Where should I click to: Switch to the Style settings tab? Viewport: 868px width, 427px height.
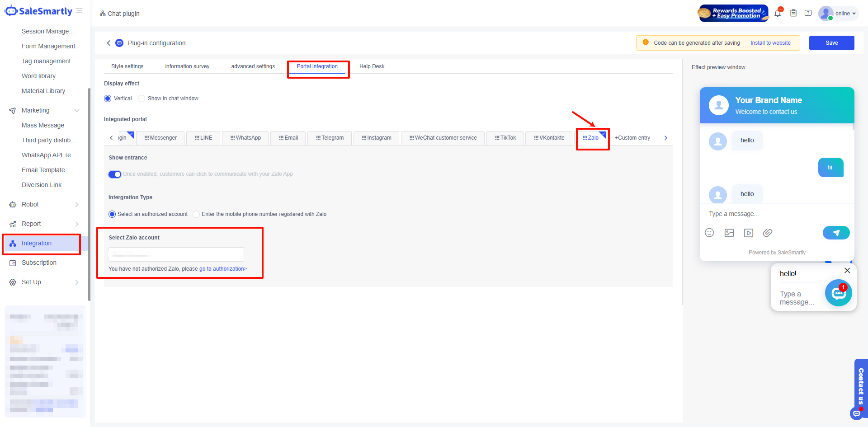127,66
